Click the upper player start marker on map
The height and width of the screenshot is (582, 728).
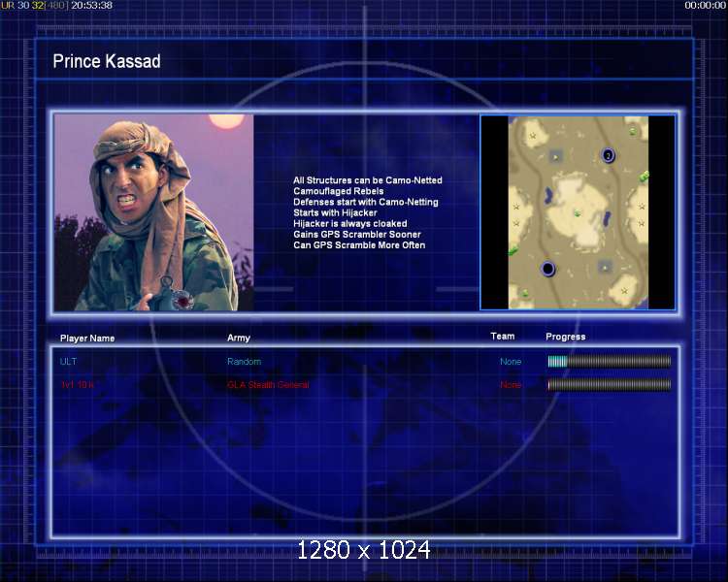pos(609,155)
